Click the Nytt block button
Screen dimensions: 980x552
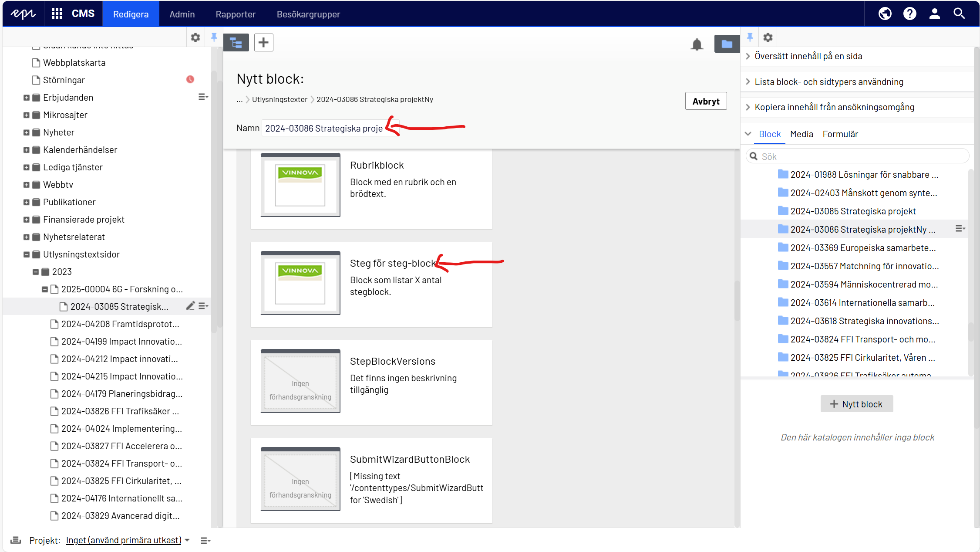856,404
